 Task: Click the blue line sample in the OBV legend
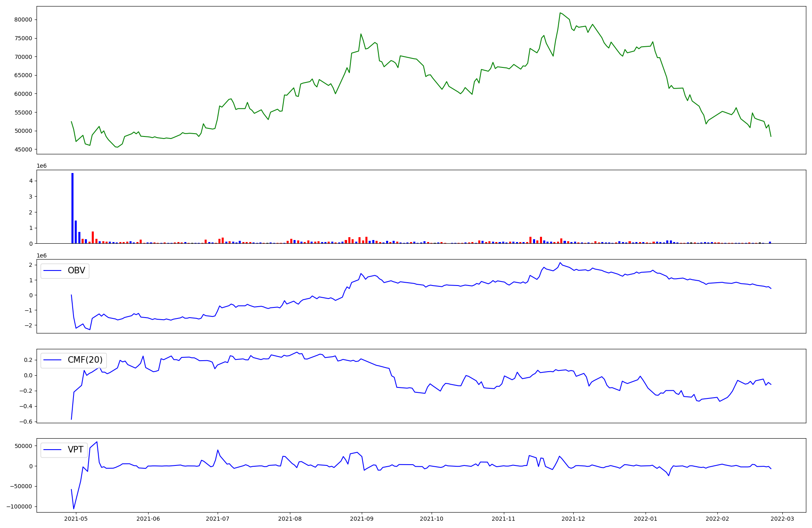click(52, 271)
